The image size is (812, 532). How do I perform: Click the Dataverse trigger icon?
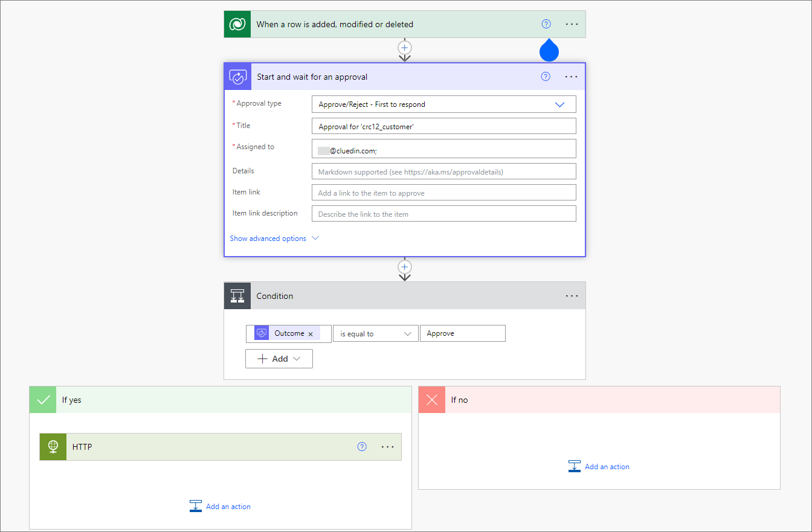click(237, 24)
